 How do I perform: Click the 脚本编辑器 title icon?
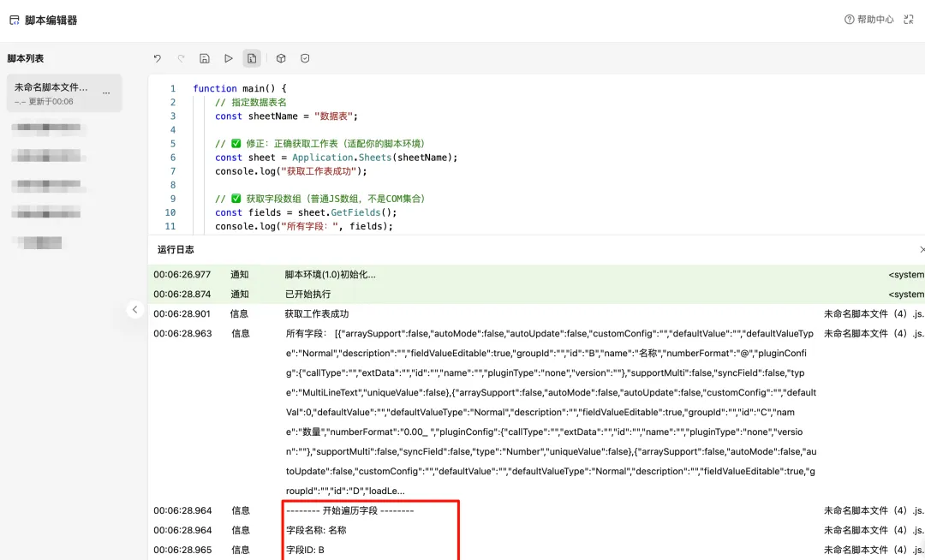coord(15,20)
